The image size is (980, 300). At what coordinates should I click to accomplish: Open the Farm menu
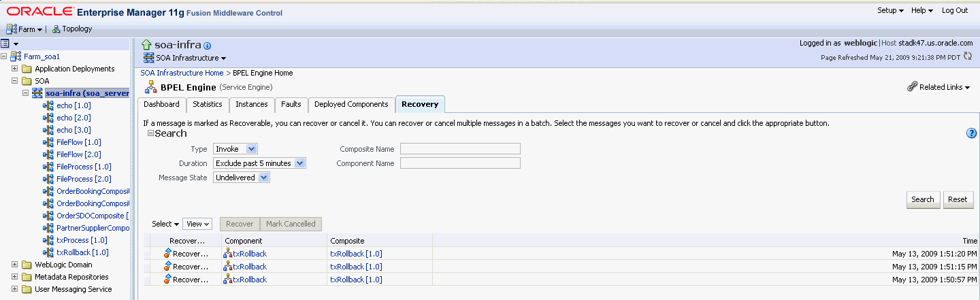click(x=24, y=29)
